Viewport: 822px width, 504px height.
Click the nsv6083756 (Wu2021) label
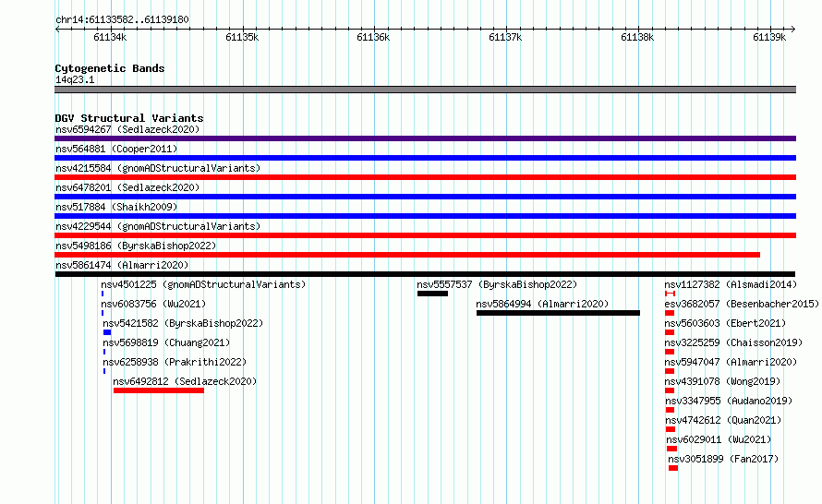click(x=153, y=304)
